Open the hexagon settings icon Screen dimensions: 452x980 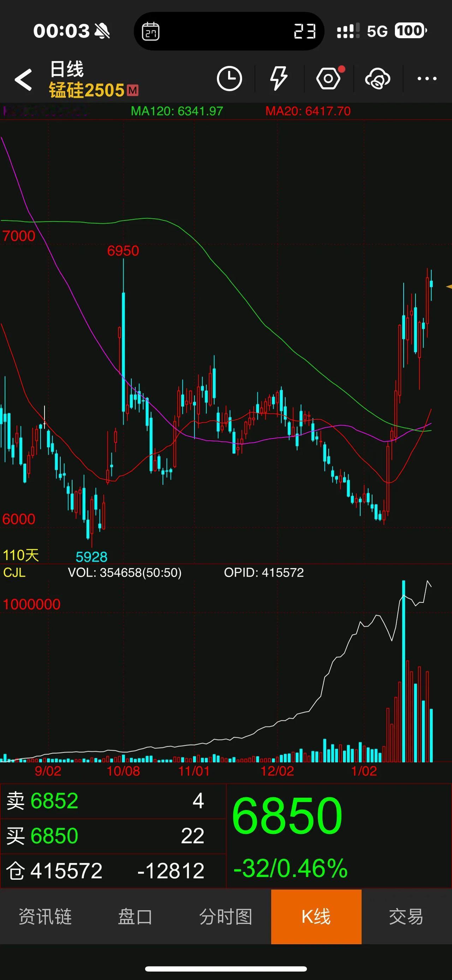(328, 79)
